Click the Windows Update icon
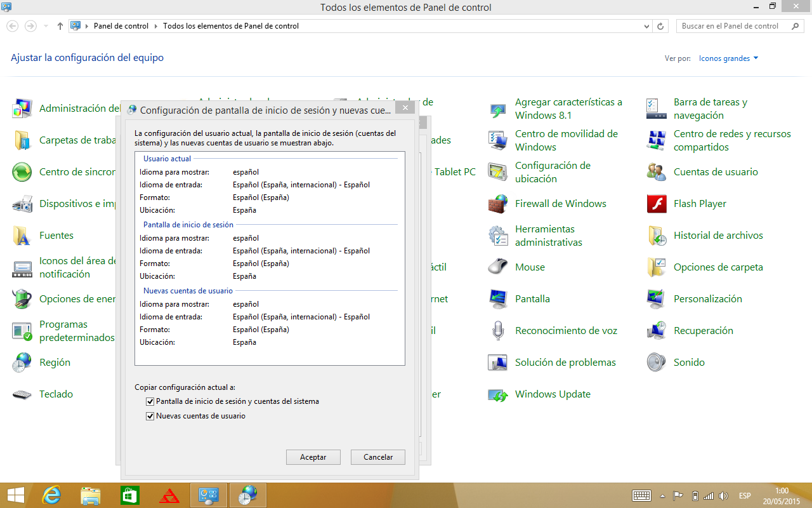This screenshot has height=508, width=812. [498, 394]
